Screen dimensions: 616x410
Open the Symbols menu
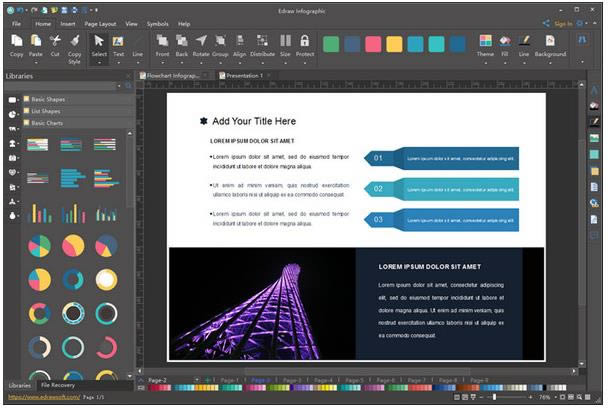click(158, 23)
